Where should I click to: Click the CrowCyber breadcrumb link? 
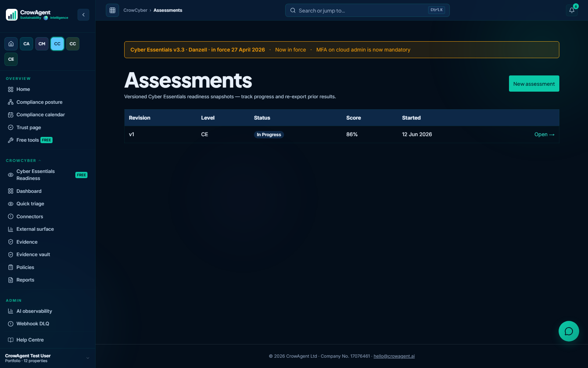point(135,10)
